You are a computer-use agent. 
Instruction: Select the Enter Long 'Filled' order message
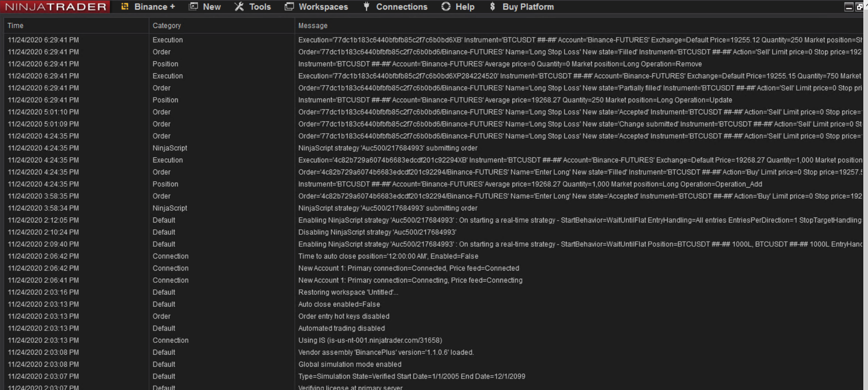tap(580, 172)
